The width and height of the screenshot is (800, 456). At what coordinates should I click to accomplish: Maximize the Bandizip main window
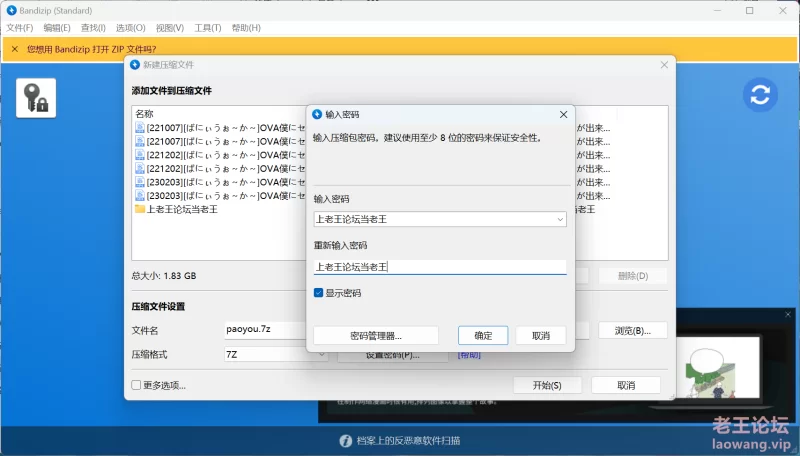tap(749, 10)
